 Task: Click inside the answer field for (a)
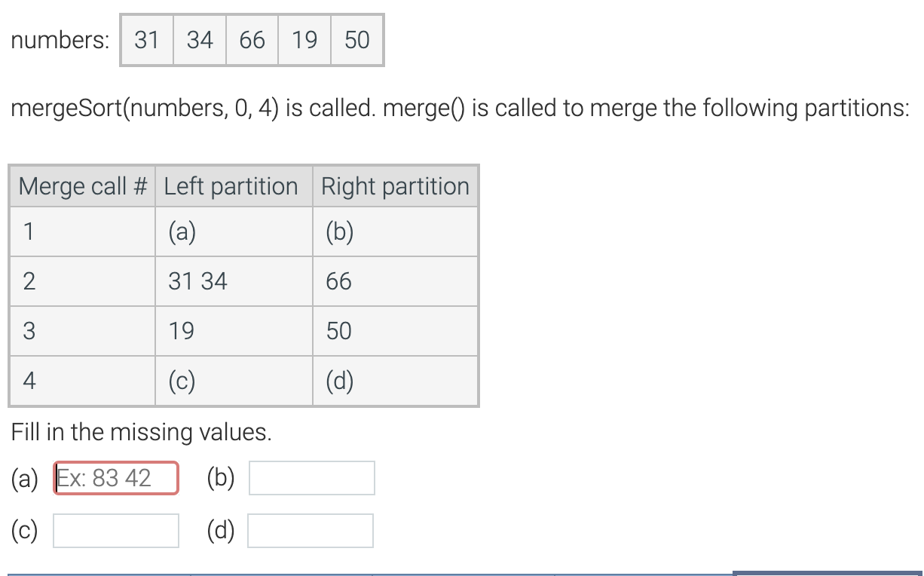(115, 477)
